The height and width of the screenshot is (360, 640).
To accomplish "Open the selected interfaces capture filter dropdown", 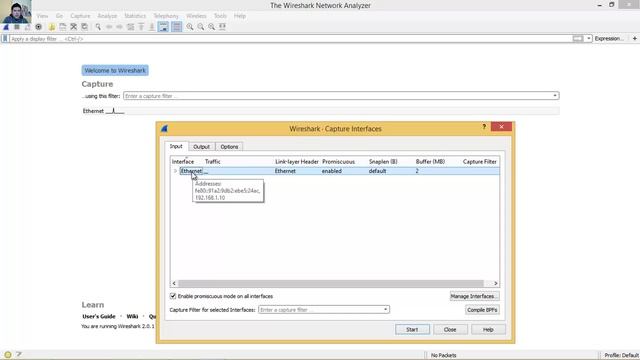I will [x=385, y=309].
